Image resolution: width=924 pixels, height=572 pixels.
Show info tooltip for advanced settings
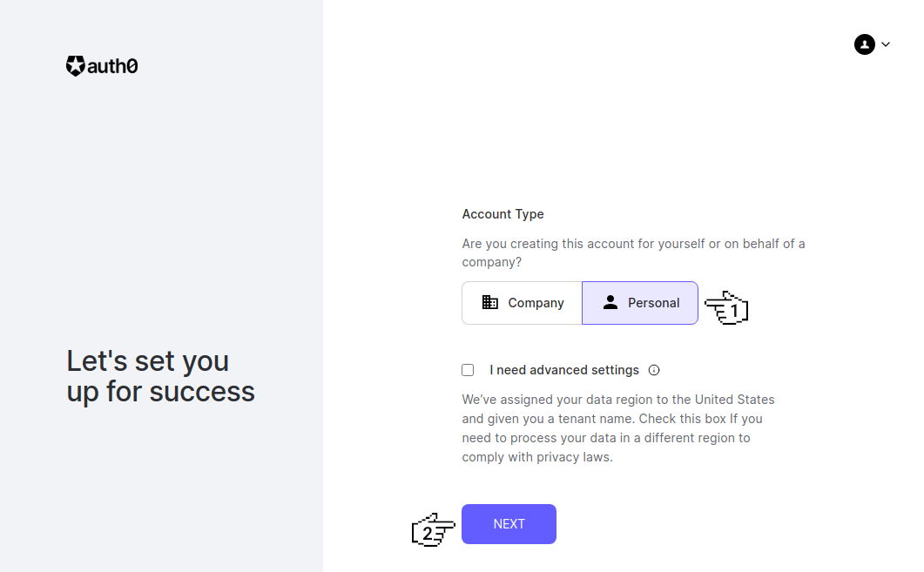(654, 370)
